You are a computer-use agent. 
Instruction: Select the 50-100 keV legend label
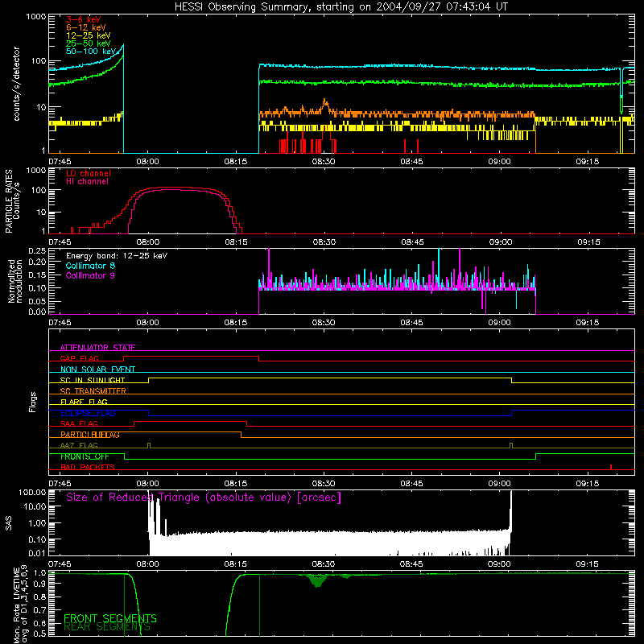pyautogui.click(x=90, y=52)
